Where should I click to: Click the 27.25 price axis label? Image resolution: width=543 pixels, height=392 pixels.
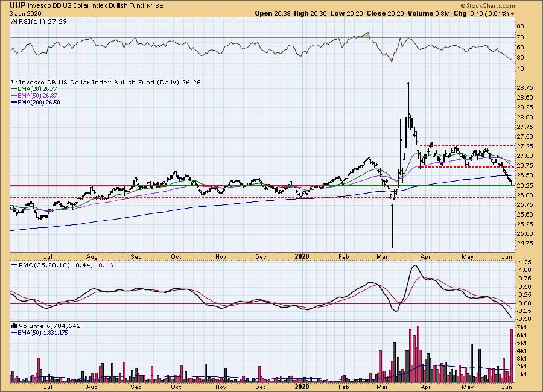[x=525, y=147]
